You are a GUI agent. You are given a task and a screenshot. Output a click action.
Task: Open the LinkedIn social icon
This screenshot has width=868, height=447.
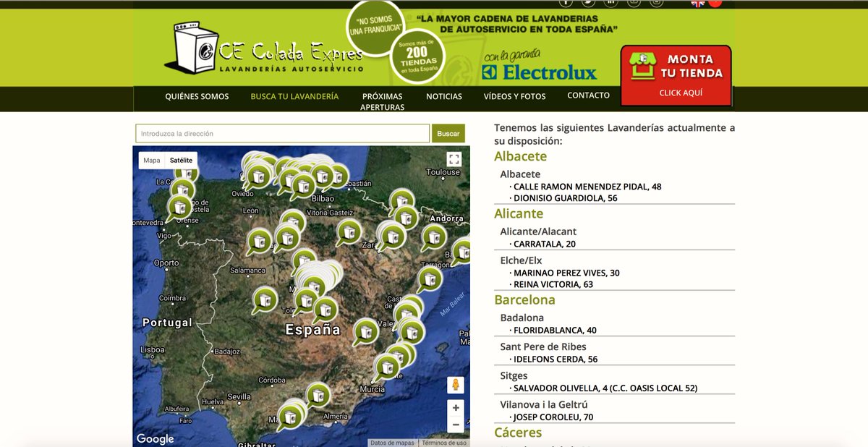point(612,3)
